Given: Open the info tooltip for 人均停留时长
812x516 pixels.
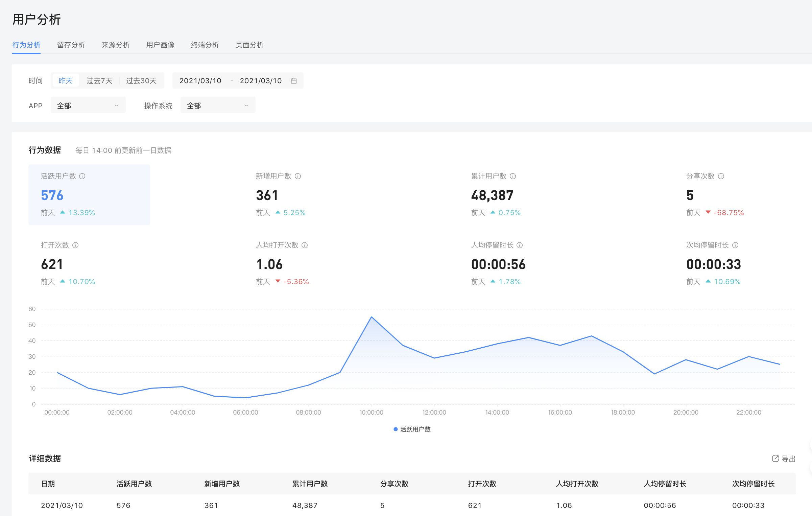Looking at the screenshot, I should (x=520, y=245).
